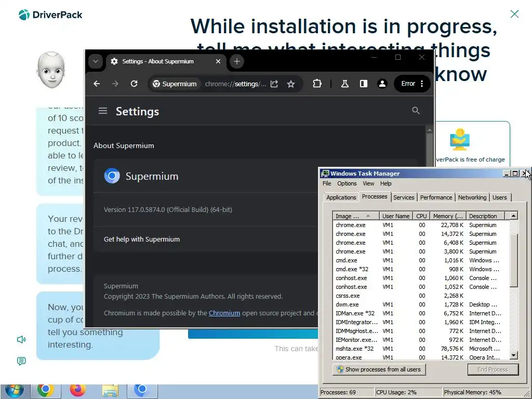Open Firefox from the taskbar

[x=78, y=391]
